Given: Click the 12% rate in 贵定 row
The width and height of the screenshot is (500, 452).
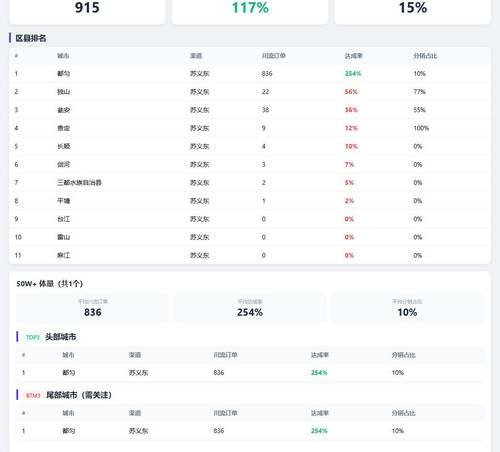Looking at the screenshot, I should tap(351, 128).
